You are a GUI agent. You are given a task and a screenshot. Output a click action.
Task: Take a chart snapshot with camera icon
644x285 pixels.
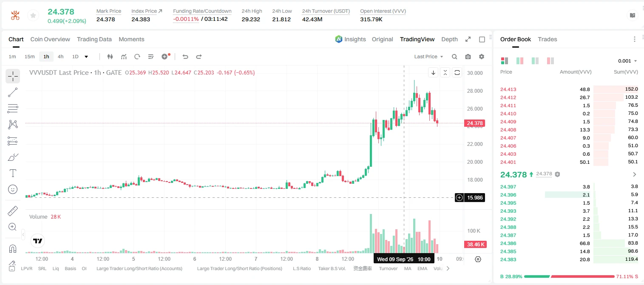click(468, 57)
